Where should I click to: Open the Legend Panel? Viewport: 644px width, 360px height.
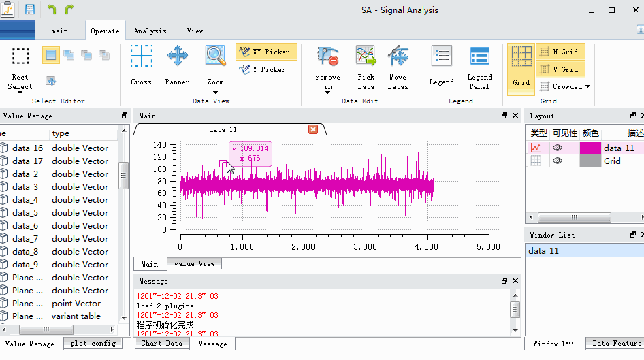click(x=479, y=68)
